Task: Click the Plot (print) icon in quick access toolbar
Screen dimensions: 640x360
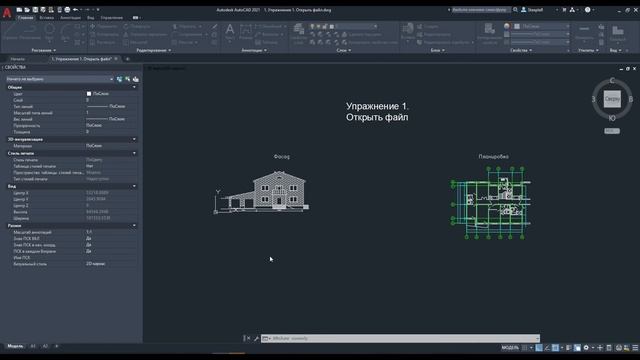Action: point(67,10)
